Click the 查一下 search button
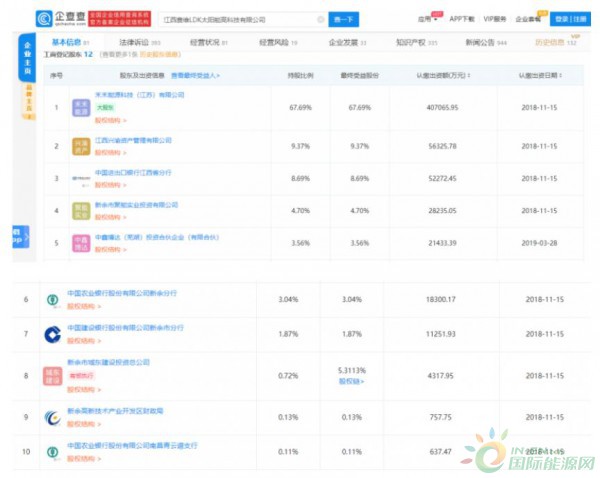 344,20
